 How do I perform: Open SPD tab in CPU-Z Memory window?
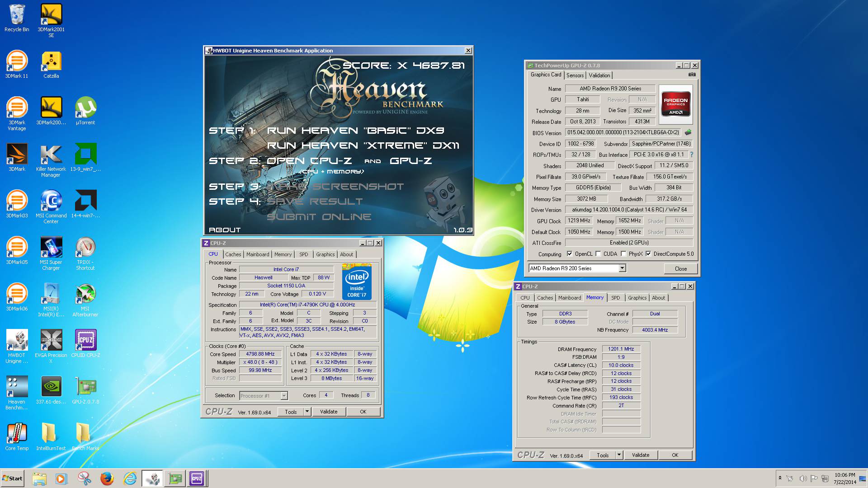[616, 298]
